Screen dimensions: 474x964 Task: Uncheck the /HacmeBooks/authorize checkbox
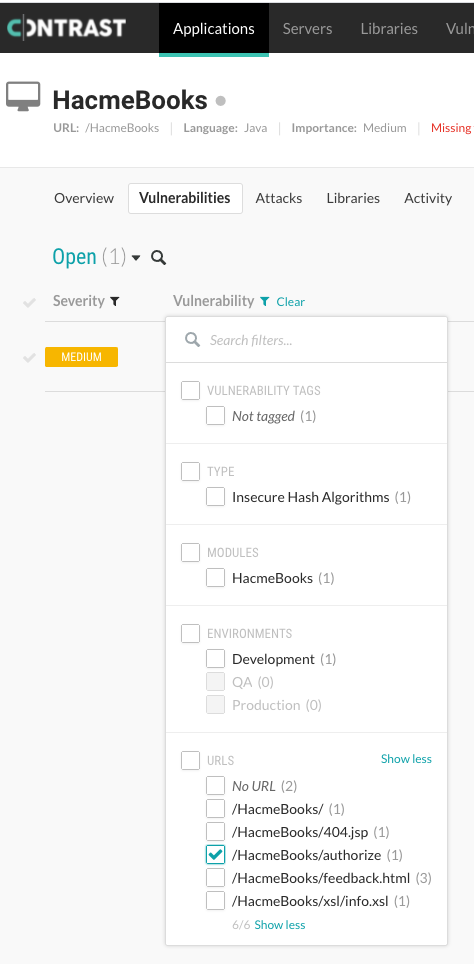coord(215,855)
